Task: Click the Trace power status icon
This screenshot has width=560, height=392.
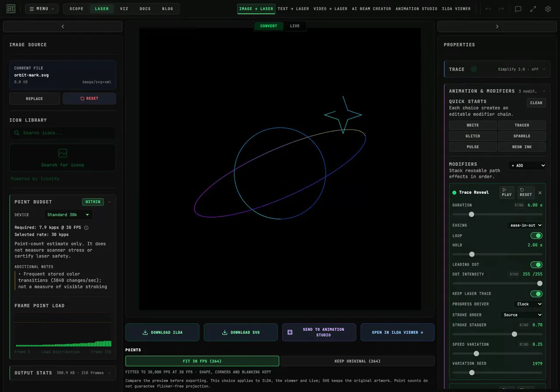Action: click(x=473, y=69)
